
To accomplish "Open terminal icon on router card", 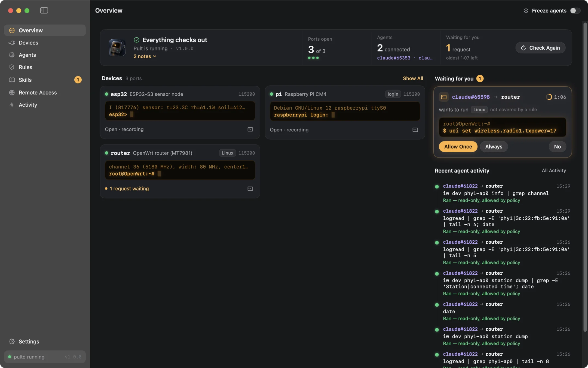I will click(x=250, y=189).
